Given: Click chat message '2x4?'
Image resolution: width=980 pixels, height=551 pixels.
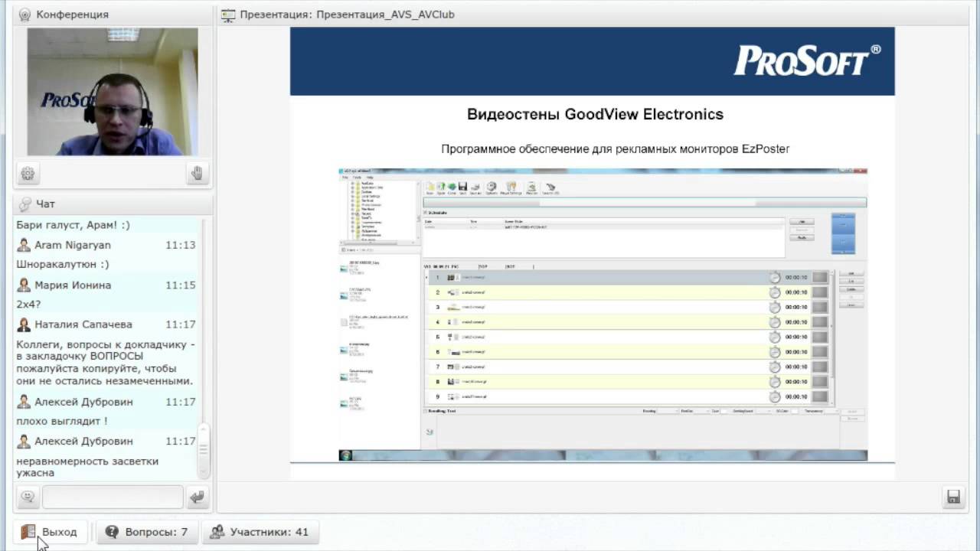Looking at the screenshot, I should coord(28,304).
